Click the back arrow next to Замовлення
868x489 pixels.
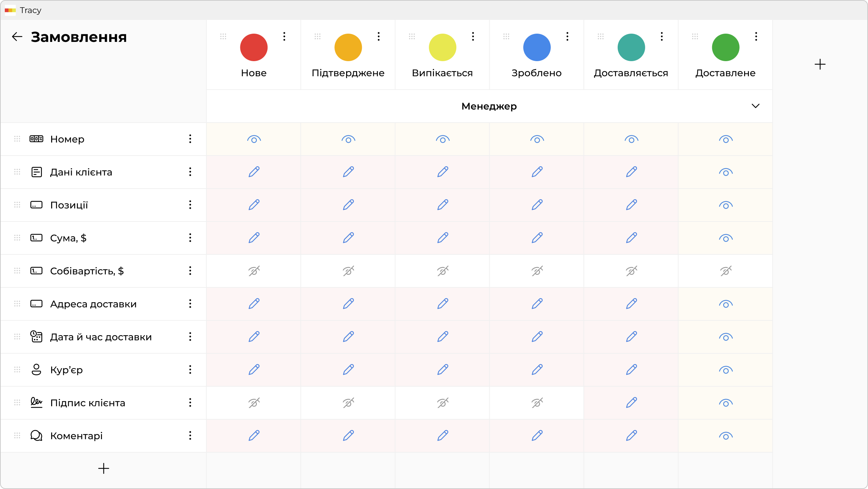pyautogui.click(x=17, y=37)
